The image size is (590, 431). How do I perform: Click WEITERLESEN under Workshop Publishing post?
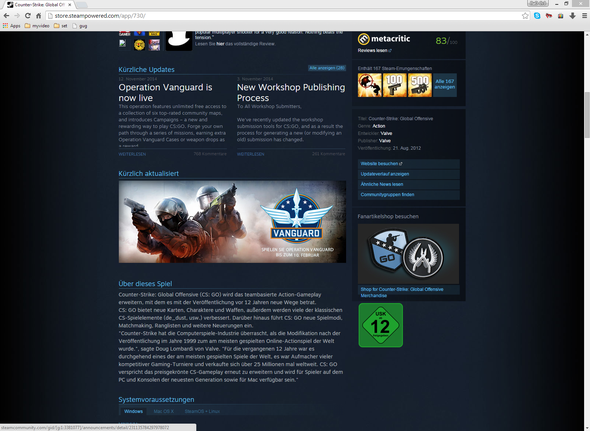click(x=251, y=154)
